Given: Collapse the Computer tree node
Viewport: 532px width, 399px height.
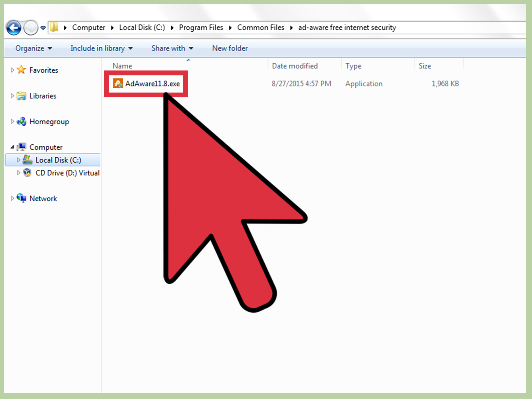Looking at the screenshot, I should coord(12,147).
